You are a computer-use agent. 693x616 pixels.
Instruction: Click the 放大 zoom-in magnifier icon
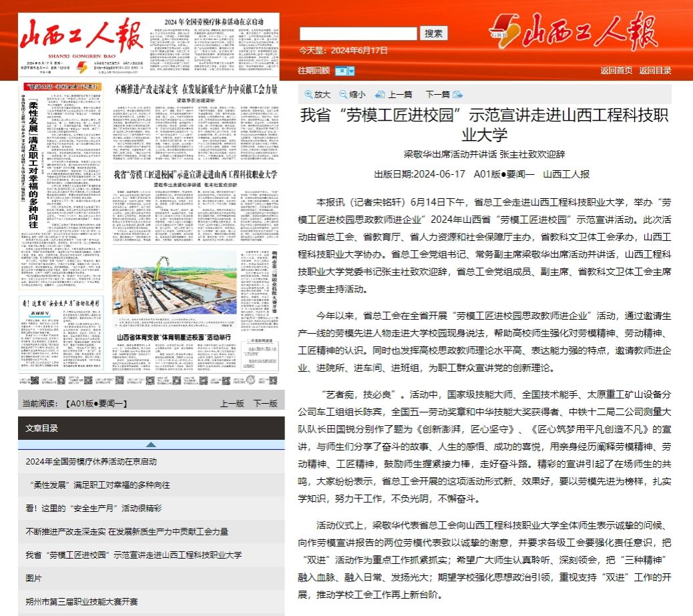click(308, 94)
